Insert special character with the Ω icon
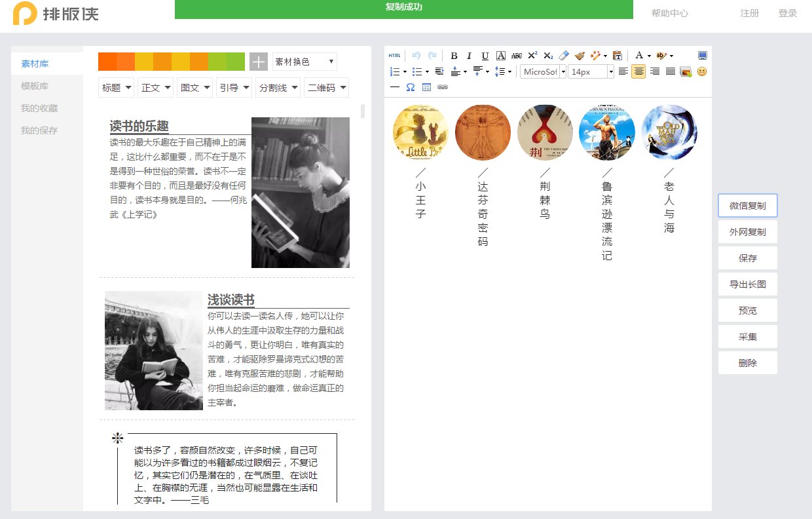This screenshot has width=812, height=519. [x=410, y=87]
